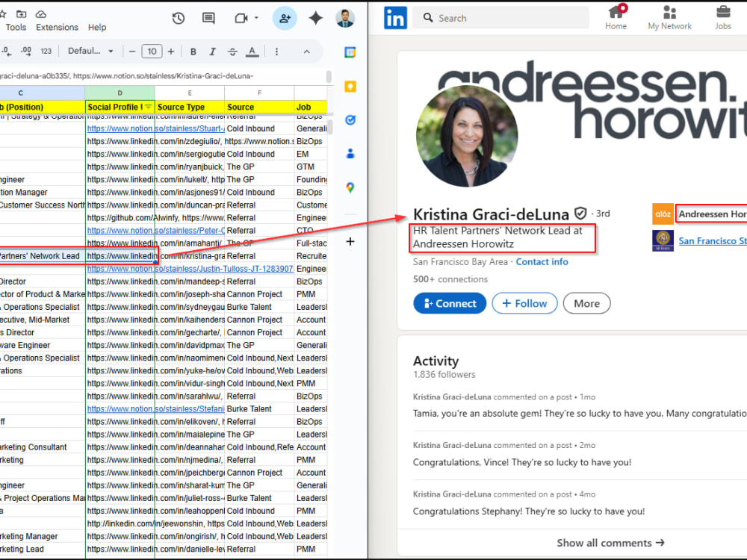Move the document with folder icon

[x=22, y=13]
